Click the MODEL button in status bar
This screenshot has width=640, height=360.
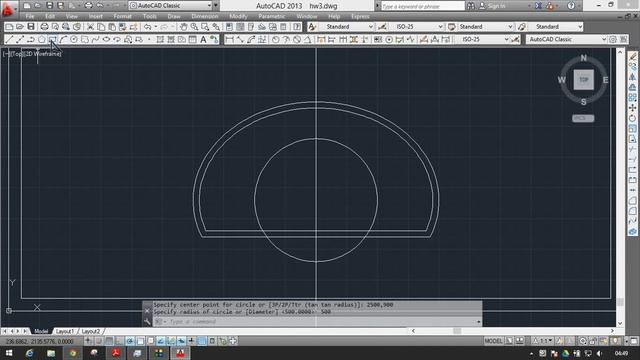tap(493, 341)
